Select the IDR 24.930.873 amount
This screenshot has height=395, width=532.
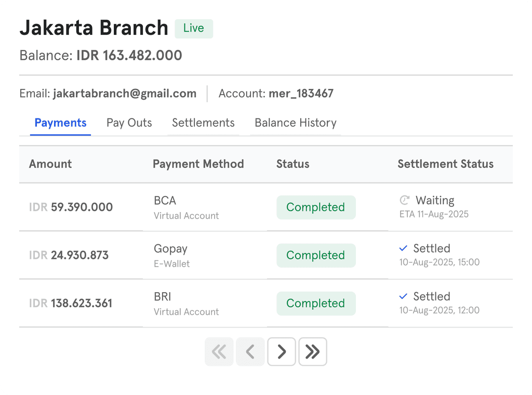69,255
